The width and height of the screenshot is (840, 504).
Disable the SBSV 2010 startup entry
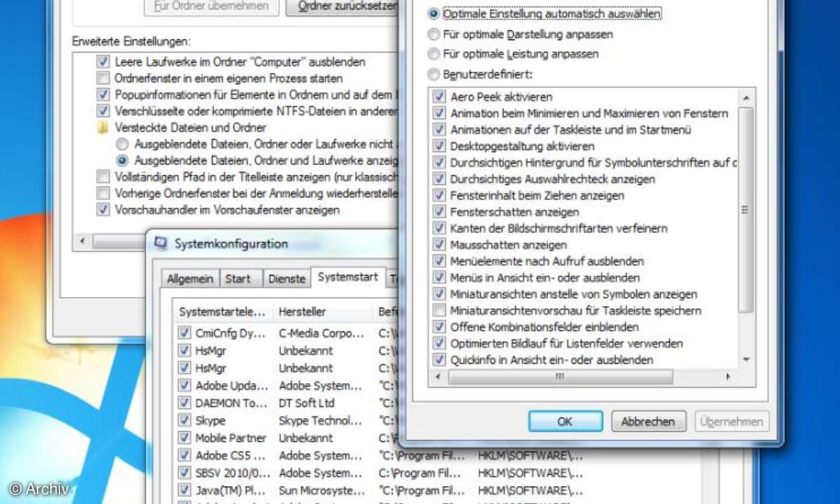click(x=184, y=472)
